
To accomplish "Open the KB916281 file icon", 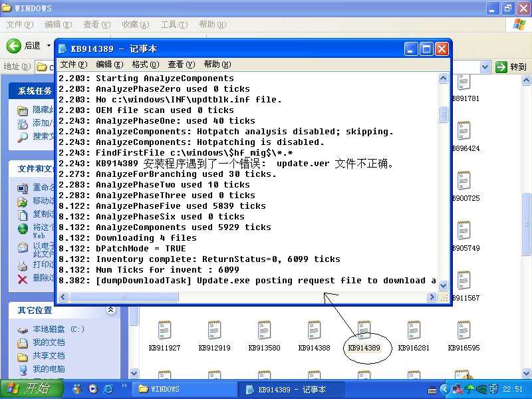I will coord(414,330).
